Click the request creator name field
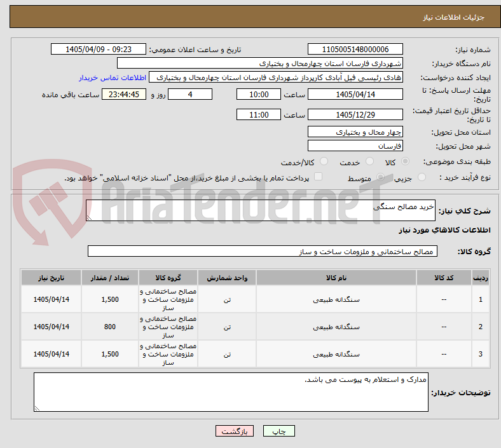This screenshot has height=448, width=501. pyautogui.click(x=276, y=78)
